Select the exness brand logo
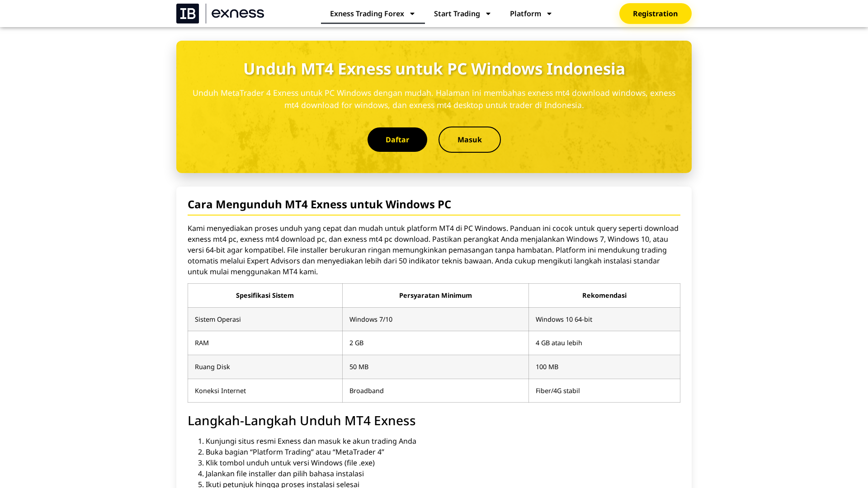This screenshot has height=488, width=868. pyautogui.click(x=237, y=14)
